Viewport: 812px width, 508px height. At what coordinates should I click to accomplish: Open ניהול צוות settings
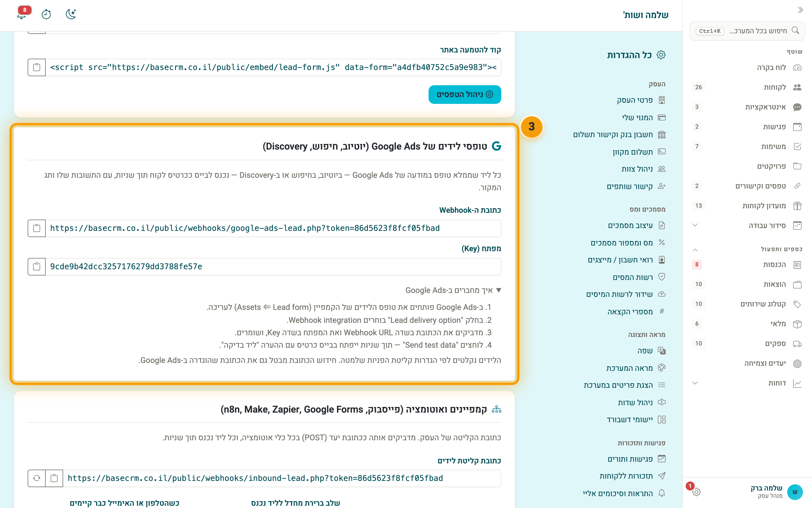(643, 169)
